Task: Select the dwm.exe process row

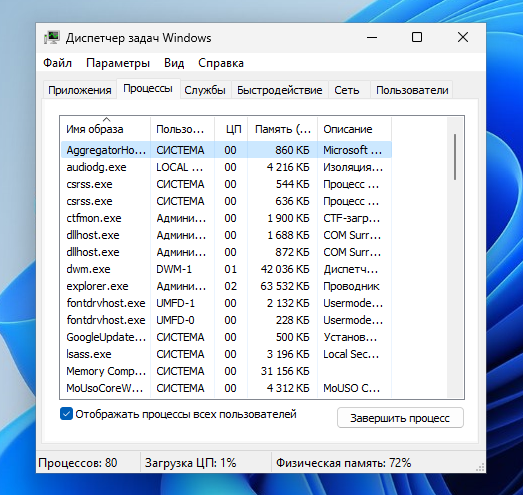Action: [x=226, y=269]
